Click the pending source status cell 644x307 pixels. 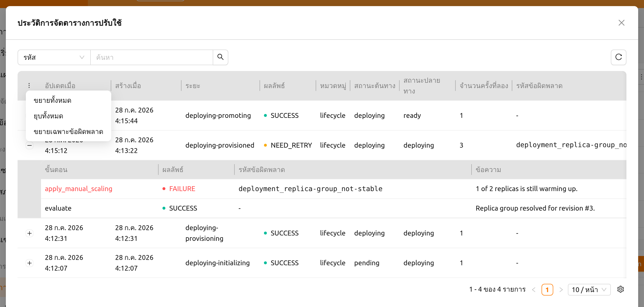coord(366,263)
